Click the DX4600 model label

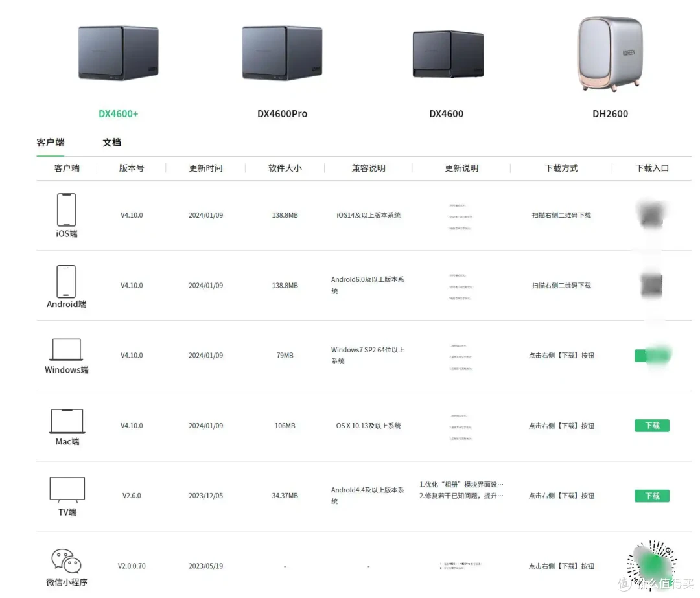[446, 114]
